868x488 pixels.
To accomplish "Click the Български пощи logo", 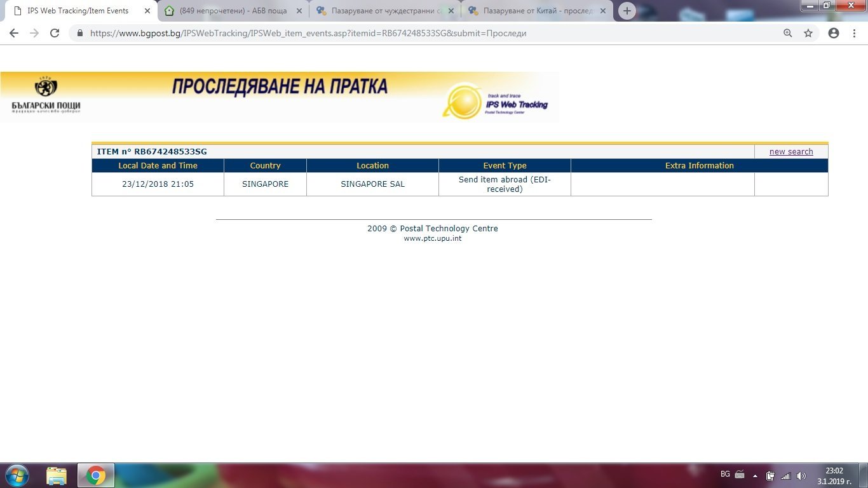I will [46, 96].
